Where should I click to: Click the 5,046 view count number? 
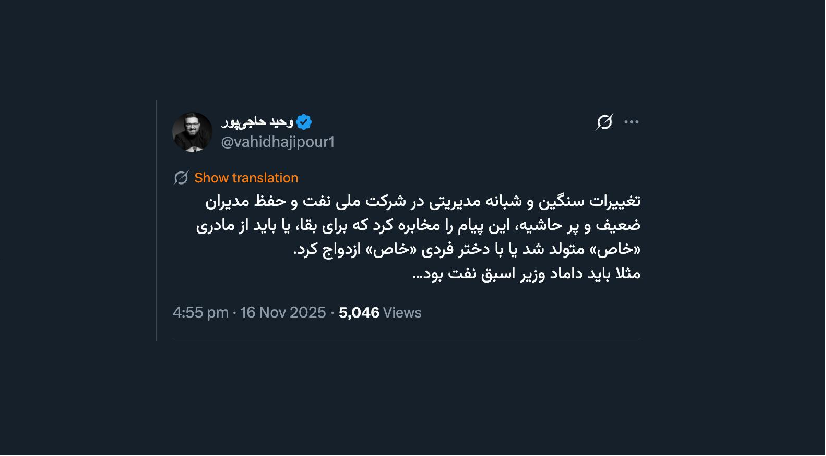tap(359, 313)
